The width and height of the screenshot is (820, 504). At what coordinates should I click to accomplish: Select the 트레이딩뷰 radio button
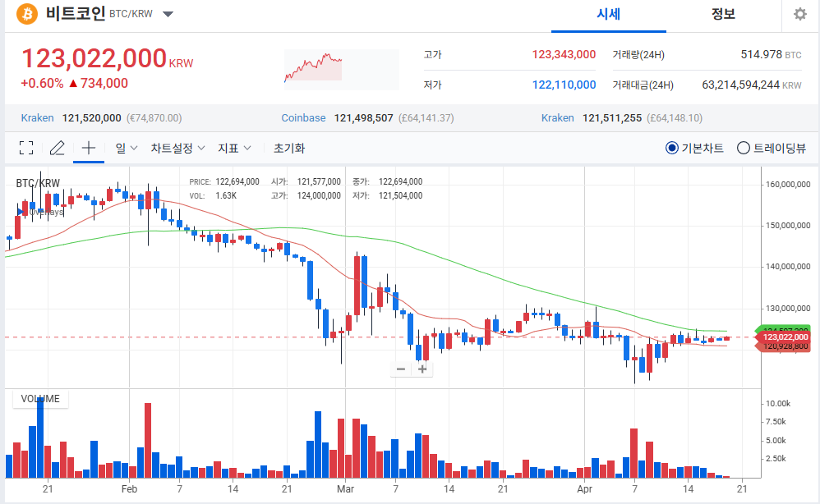pos(743,149)
